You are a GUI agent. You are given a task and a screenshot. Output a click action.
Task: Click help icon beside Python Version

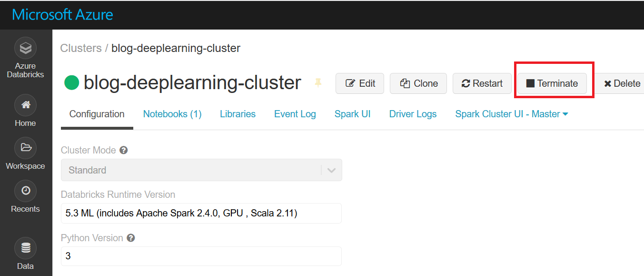[x=131, y=238]
